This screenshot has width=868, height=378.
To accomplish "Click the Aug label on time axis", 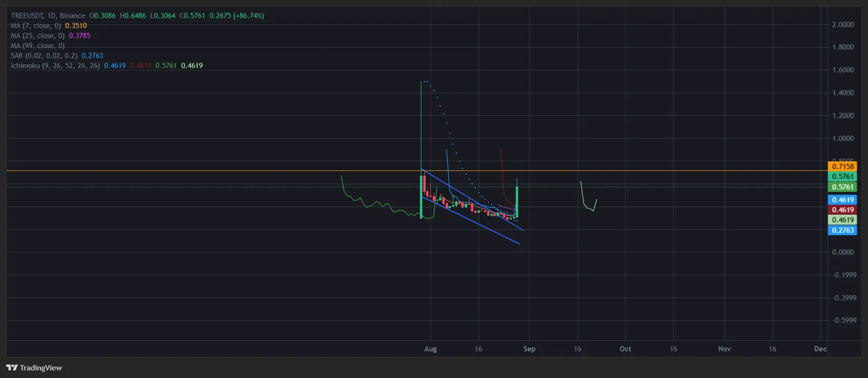I will (430, 349).
